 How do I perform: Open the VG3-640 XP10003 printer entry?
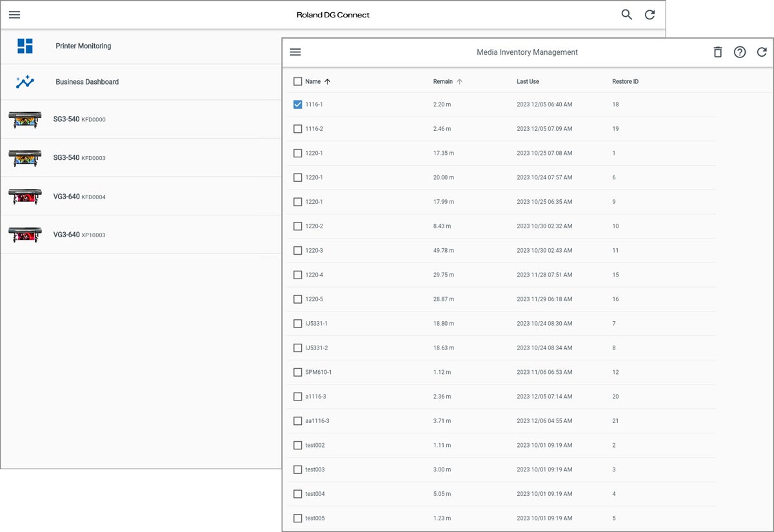tap(79, 235)
